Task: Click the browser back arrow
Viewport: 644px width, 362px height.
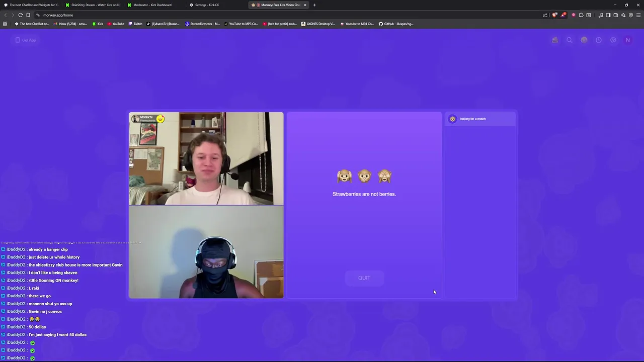Action: (6, 15)
